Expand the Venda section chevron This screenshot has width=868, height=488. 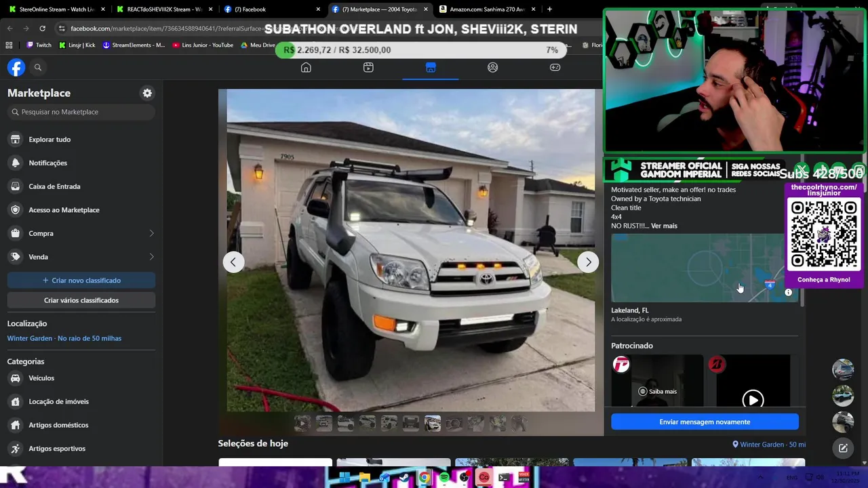(x=151, y=257)
